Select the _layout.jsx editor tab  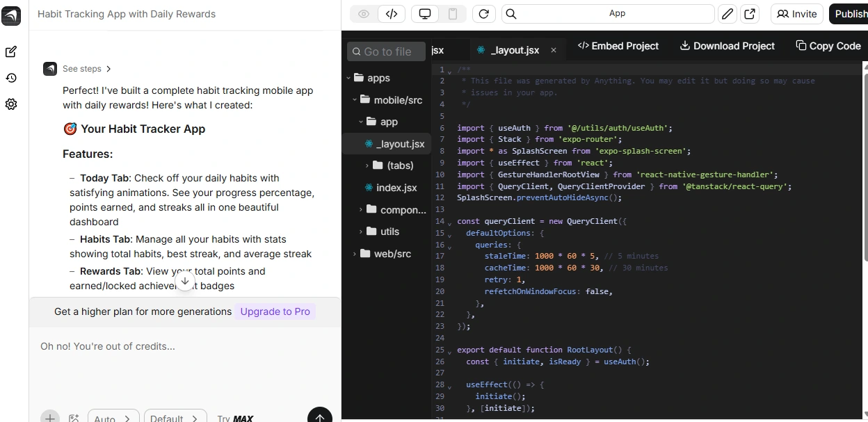515,49
